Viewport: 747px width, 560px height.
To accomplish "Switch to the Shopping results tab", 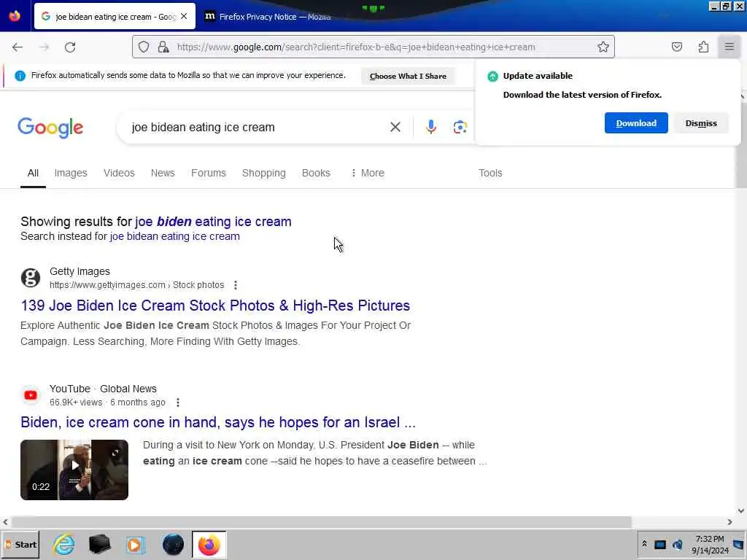I will click(263, 173).
